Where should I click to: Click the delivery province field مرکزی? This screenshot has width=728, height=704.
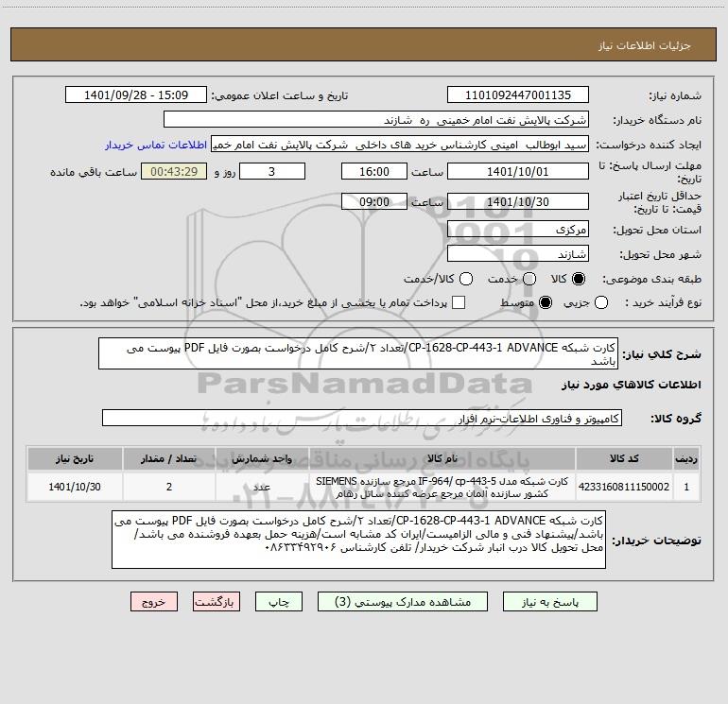518,230
